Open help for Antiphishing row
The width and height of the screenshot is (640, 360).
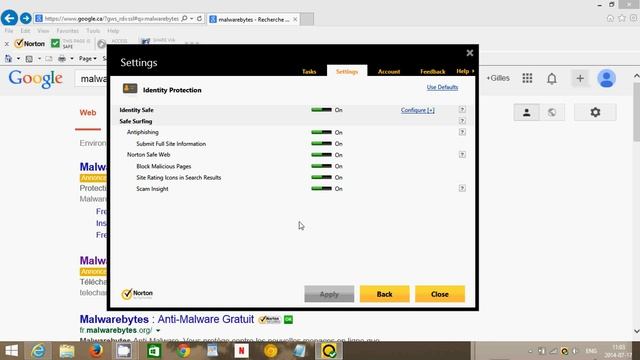(x=462, y=132)
